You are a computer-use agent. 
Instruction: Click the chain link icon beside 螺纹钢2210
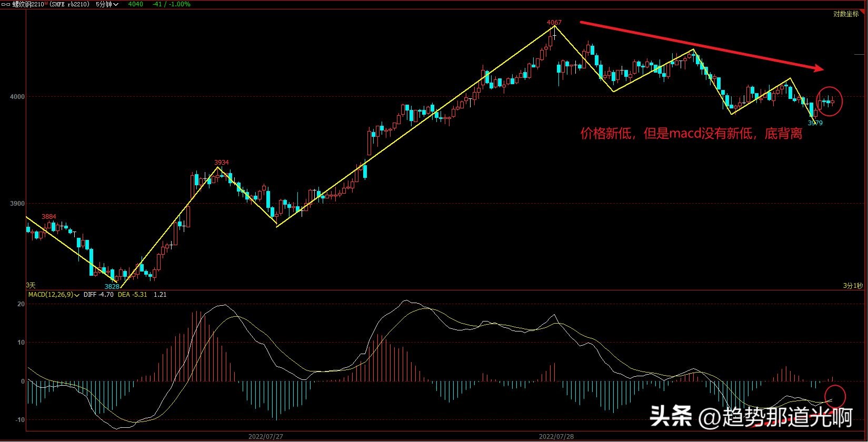coord(6,4)
